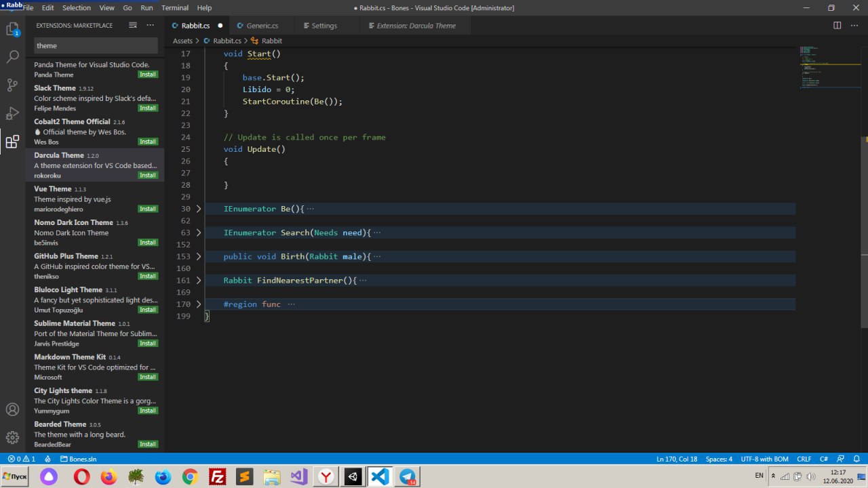Install the Darcula Theme extension

coord(148,175)
